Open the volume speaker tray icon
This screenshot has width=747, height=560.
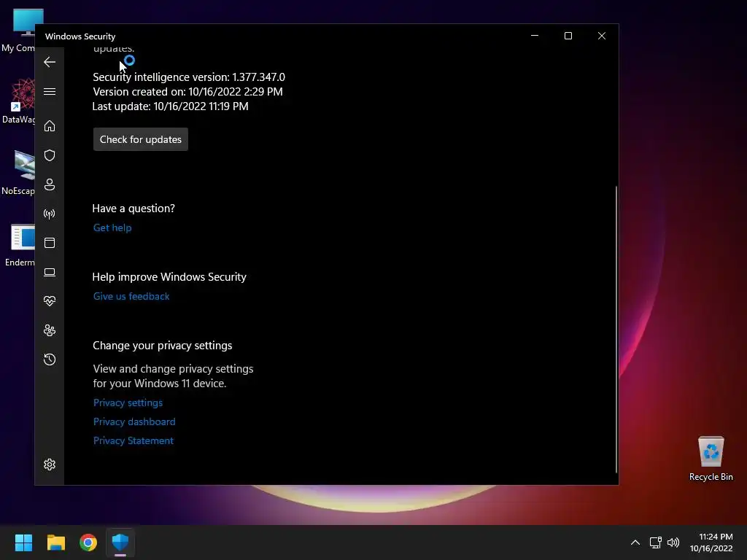pos(673,542)
